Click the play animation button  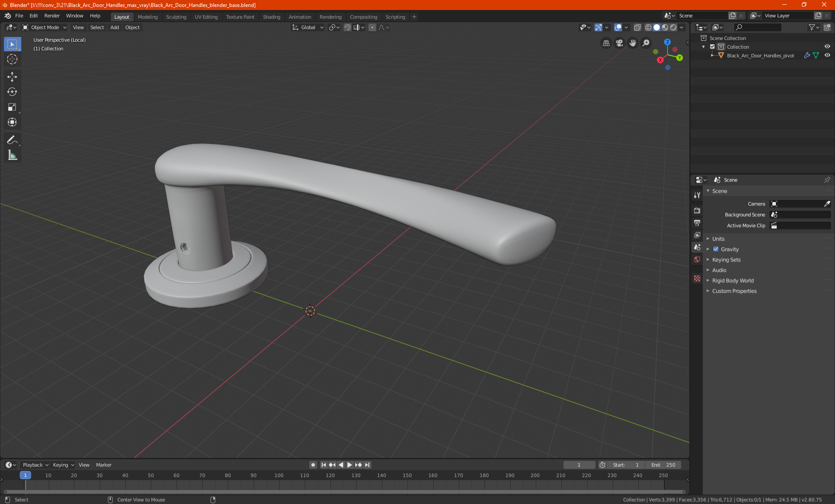coord(349,465)
